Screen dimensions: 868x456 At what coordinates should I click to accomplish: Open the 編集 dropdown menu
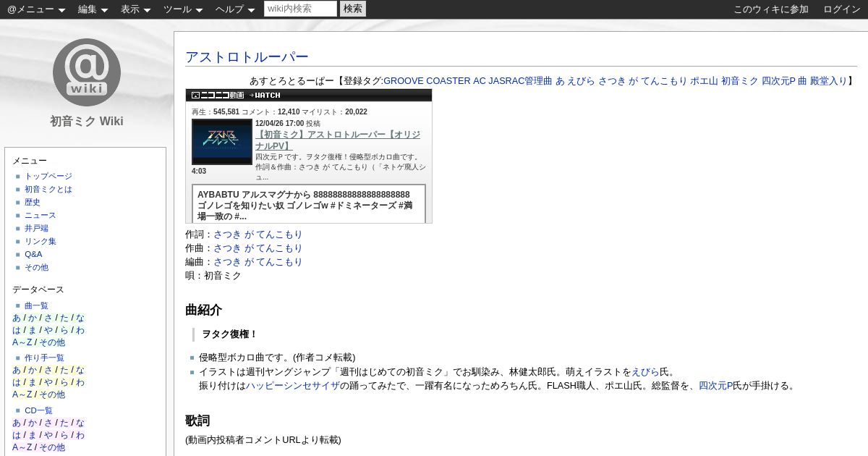click(93, 9)
